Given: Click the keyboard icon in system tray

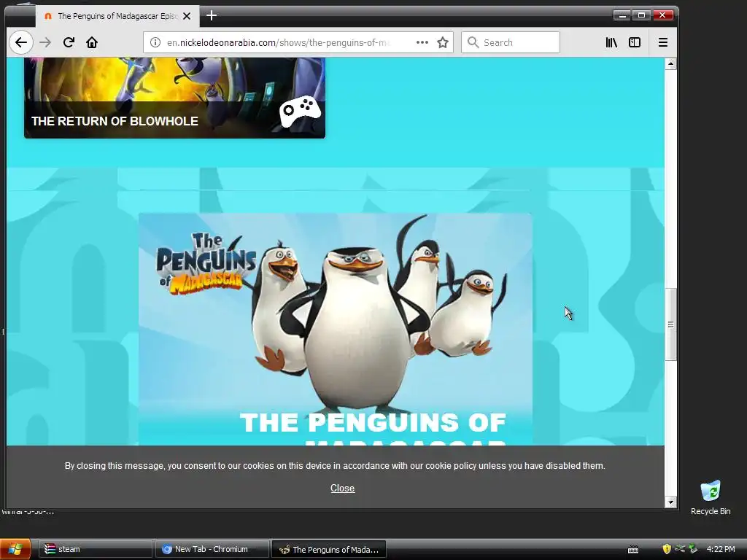Looking at the screenshot, I should tap(633, 550).
